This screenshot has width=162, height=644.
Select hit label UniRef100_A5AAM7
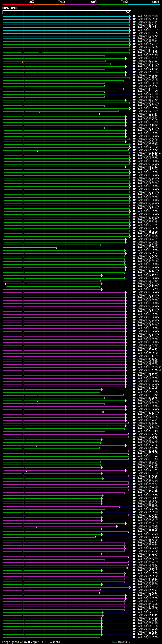145,484
